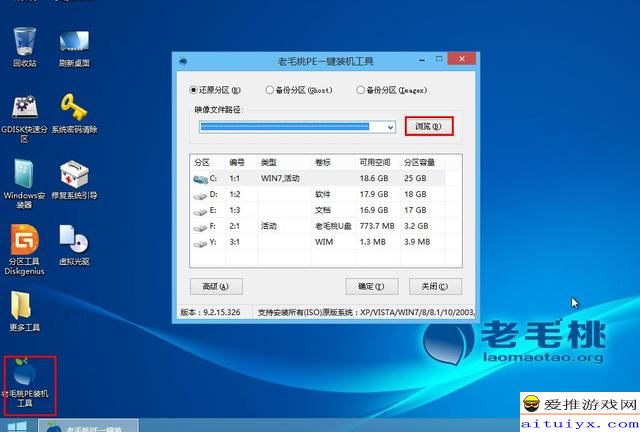Click the C: drive icon in partition list

pos(200,178)
